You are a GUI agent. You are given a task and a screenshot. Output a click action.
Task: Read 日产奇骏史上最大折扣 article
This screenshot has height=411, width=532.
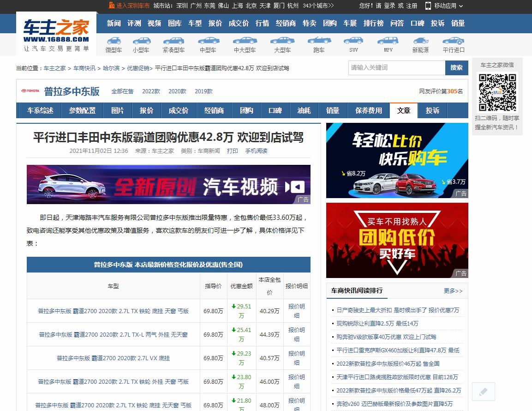[398, 310]
